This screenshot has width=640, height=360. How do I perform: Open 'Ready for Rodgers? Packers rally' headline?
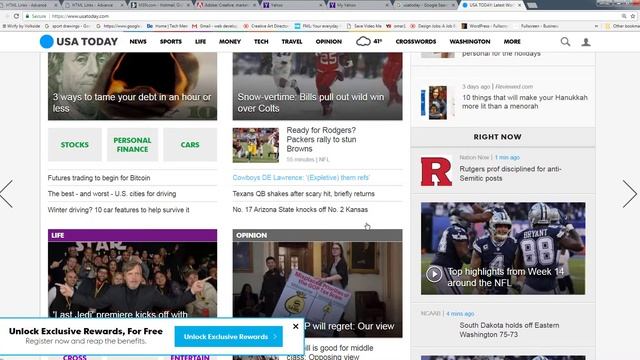[321, 140]
